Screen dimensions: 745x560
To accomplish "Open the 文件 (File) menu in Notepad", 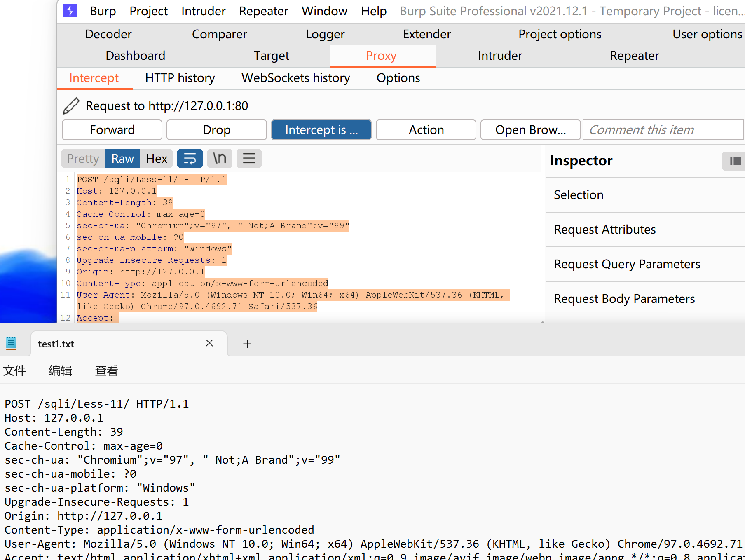I will pos(14,370).
